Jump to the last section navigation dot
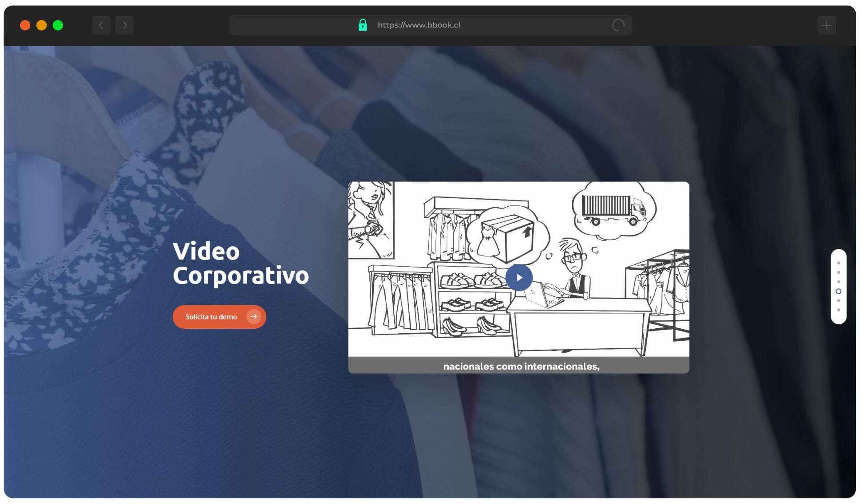Image resolution: width=862 pixels, height=504 pixels. pyautogui.click(x=838, y=310)
